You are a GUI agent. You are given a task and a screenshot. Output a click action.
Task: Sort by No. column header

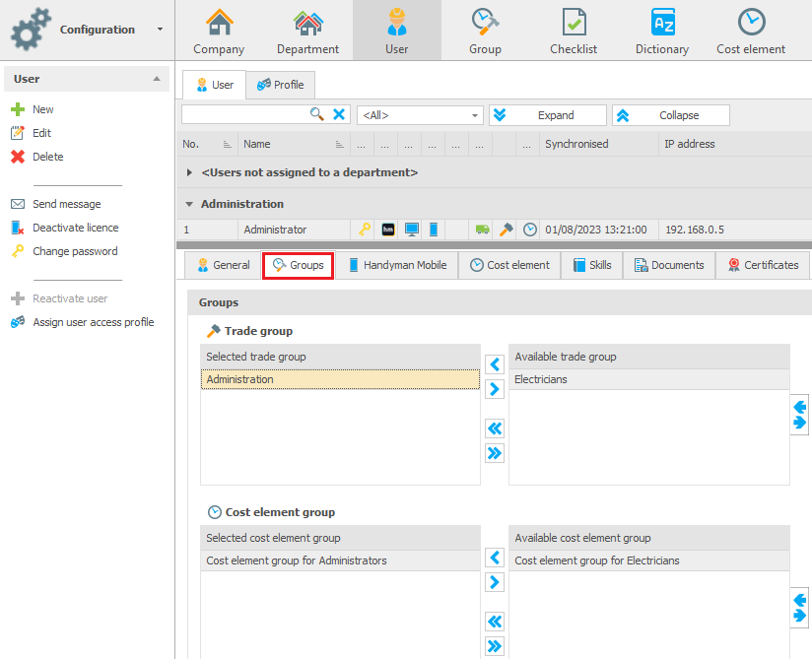(x=207, y=144)
